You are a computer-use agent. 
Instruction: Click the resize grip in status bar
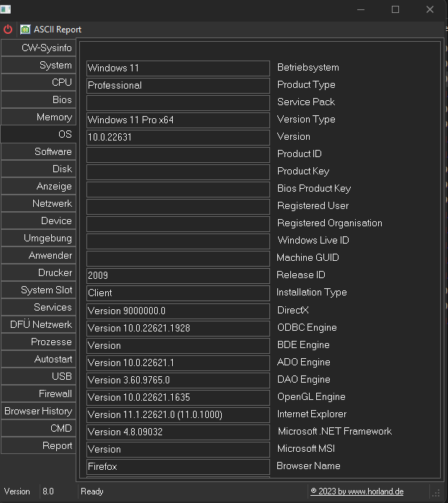436,492
